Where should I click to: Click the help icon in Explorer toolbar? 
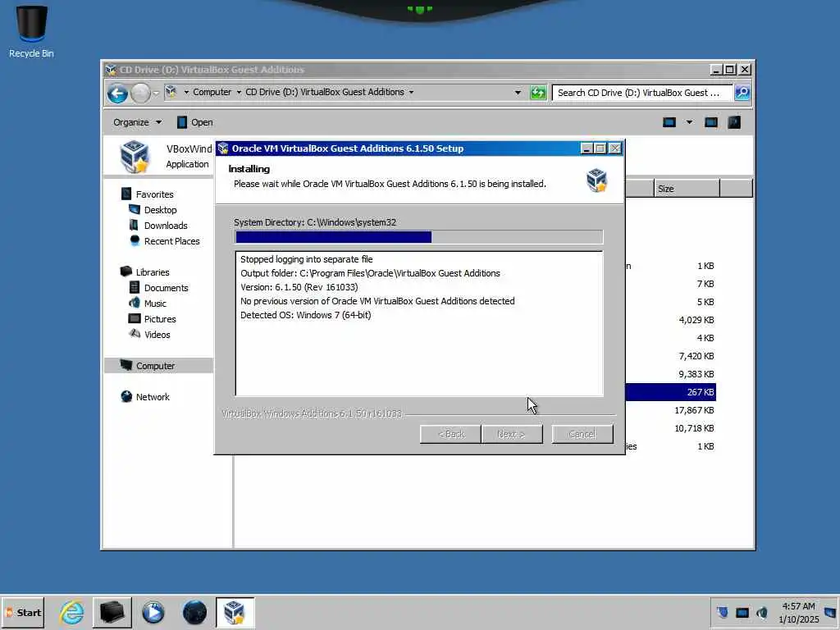tap(734, 122)
